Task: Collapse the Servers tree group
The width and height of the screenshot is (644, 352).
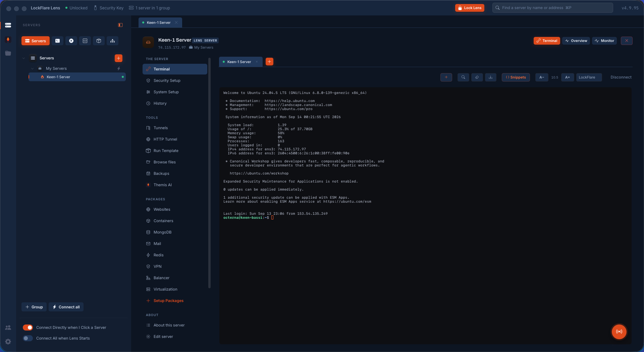Action: click(x=23, y=58)
